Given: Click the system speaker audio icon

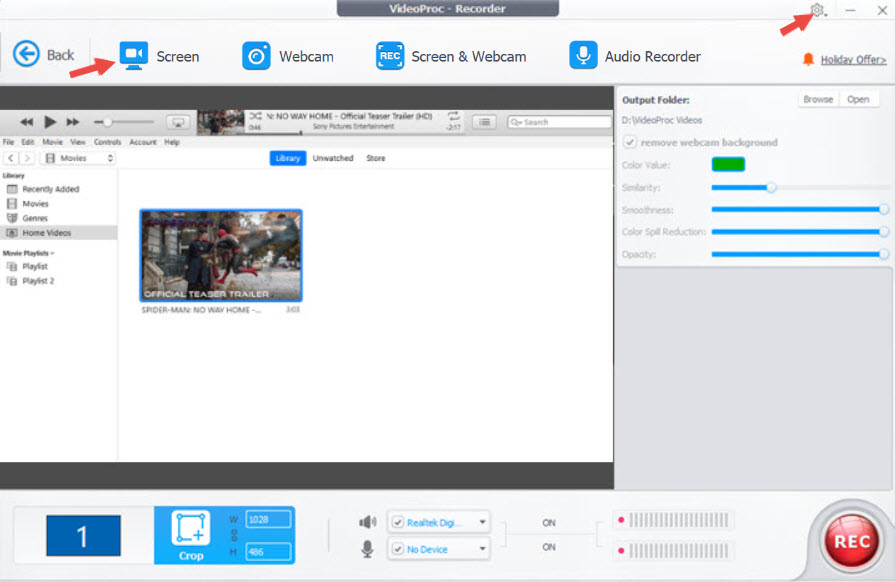Looking at the screenshot, I should [x=368, y=522].
